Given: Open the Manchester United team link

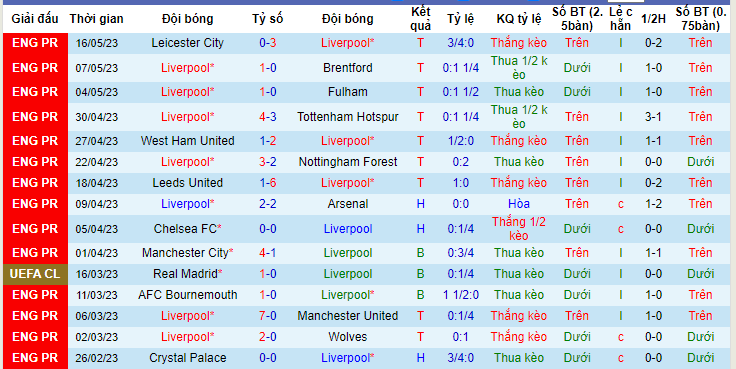Looking at the screenshot, I should [x=348, y=316].
